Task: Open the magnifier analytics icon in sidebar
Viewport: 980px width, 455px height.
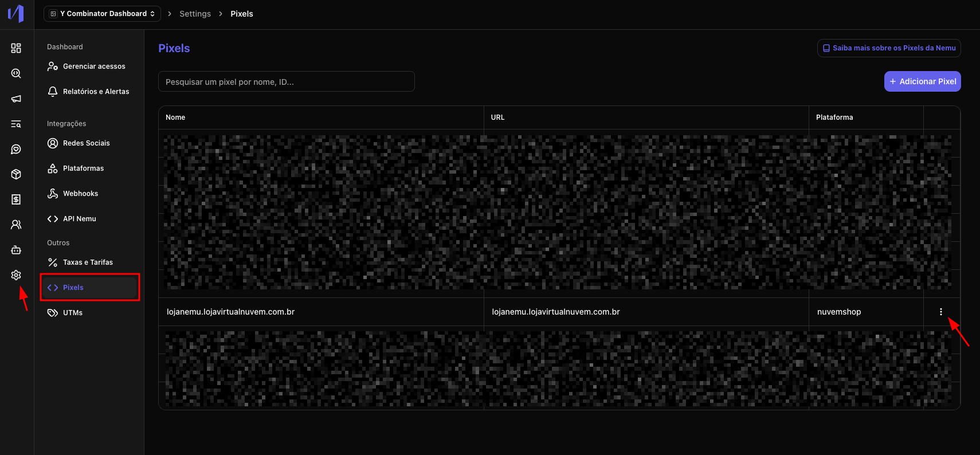Action: [x=16, y=73]
